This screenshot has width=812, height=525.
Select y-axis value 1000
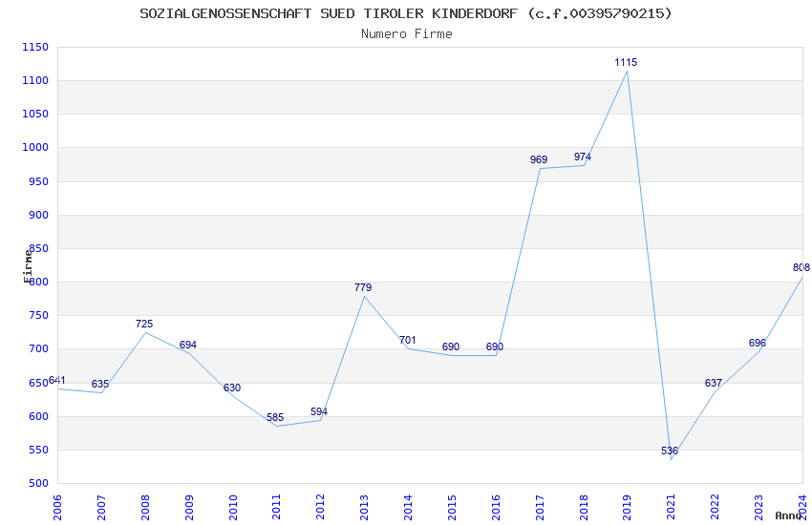(x=35, y=147)
